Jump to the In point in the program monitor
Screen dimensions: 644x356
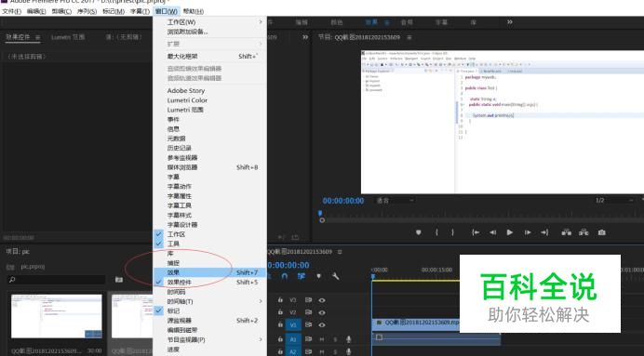point(476,232)
